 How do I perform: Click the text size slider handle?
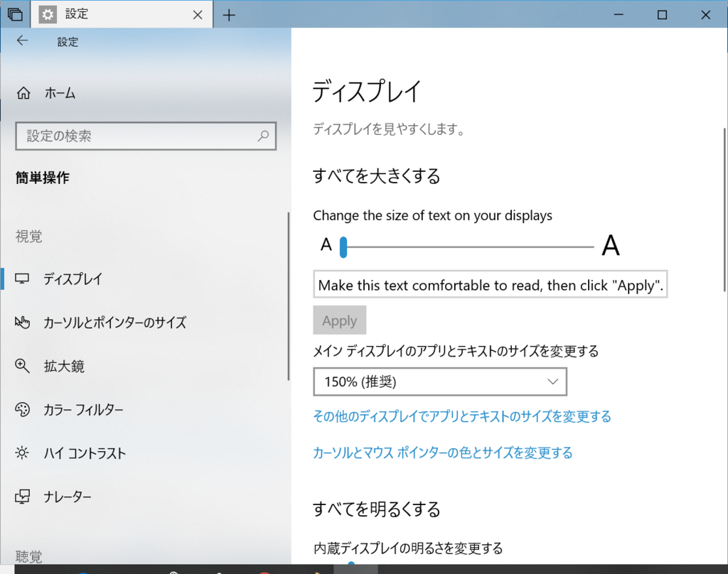[x=344, y=247]
